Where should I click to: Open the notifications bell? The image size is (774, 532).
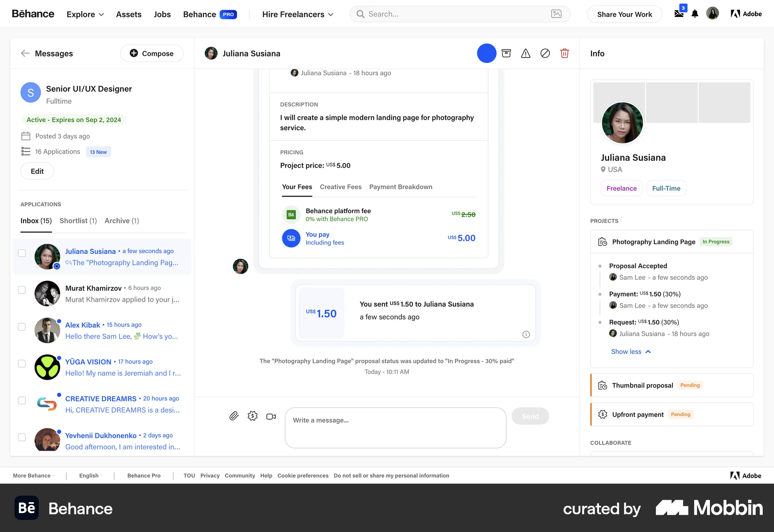coord(695,14)
